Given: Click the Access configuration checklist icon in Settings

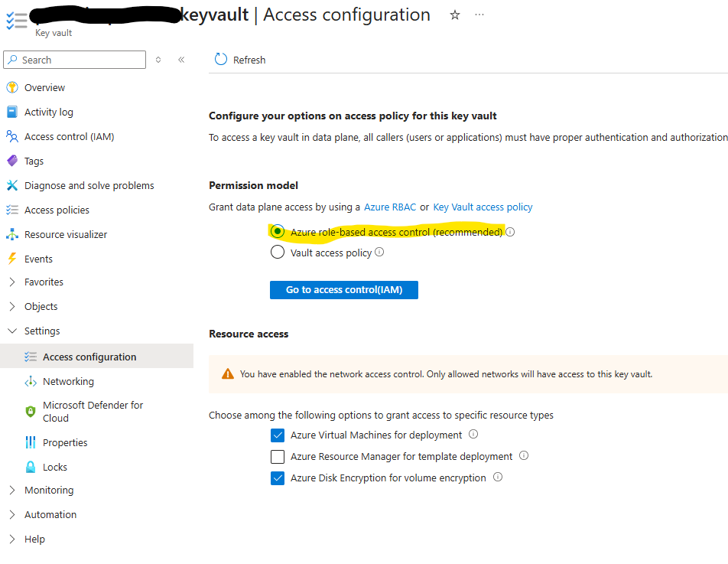Looking at the screenshot, I should [x=31, y=357].
